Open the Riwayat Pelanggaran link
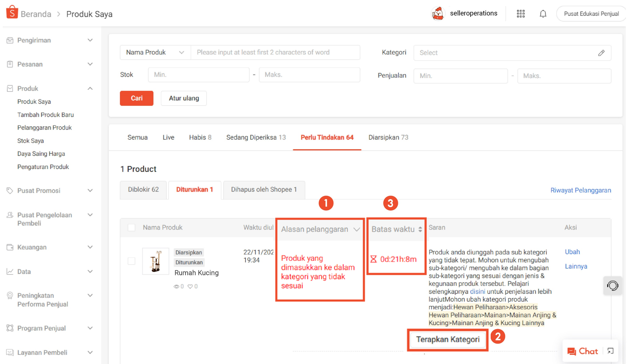The height and width of the screenshot is (364, 627). pyautogui.click(x=580, y=190)
